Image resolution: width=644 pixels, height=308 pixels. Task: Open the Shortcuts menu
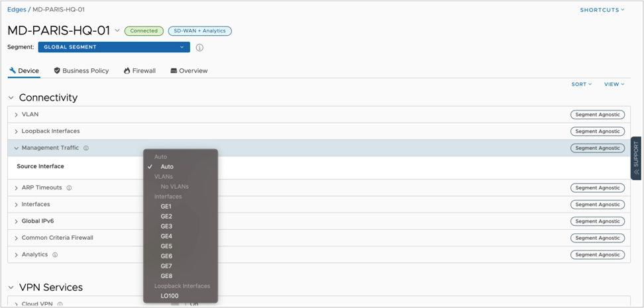point(602,10)
